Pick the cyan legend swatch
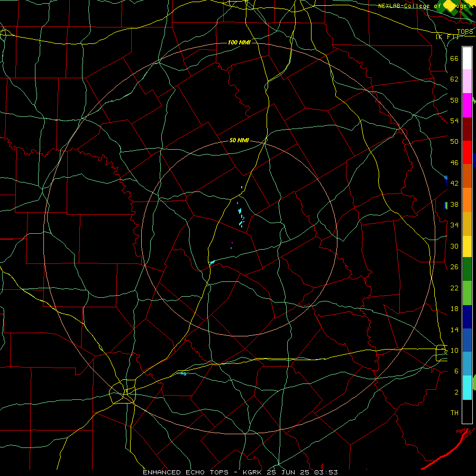This screenshot has height=476, width=476. [x=467, y=388]
